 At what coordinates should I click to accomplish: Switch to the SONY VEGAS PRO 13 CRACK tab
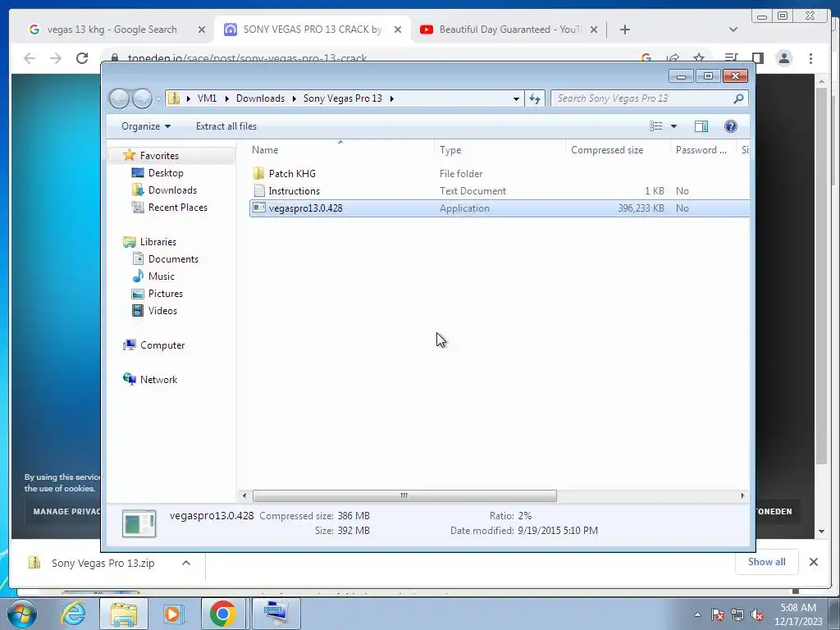click(x=313, y=30)
